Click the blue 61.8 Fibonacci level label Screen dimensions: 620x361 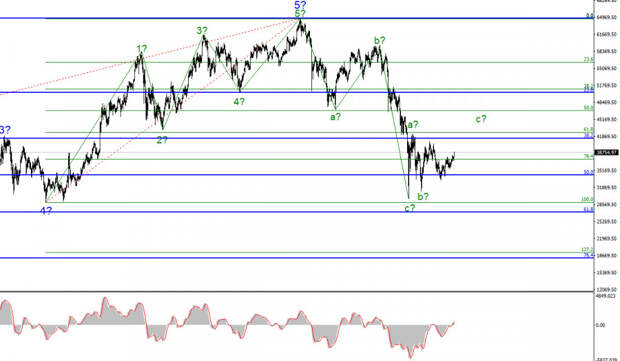coord(589,210)
